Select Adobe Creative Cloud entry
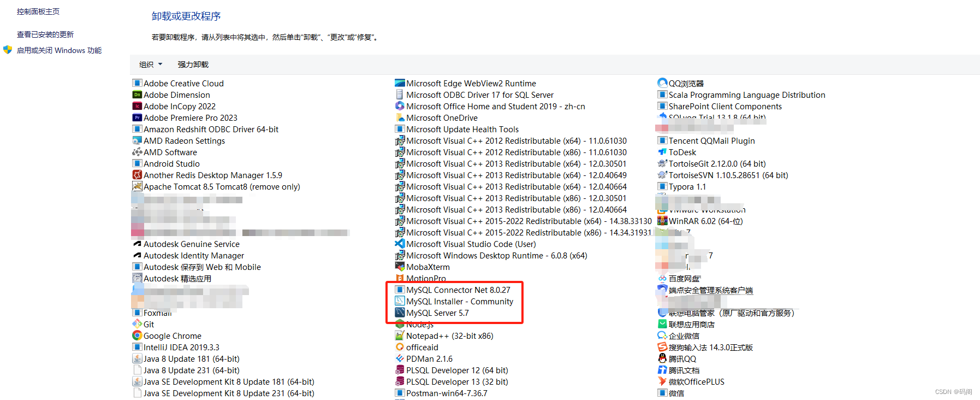The height and width of the screenshot is (400, 980). pos(178,83)
